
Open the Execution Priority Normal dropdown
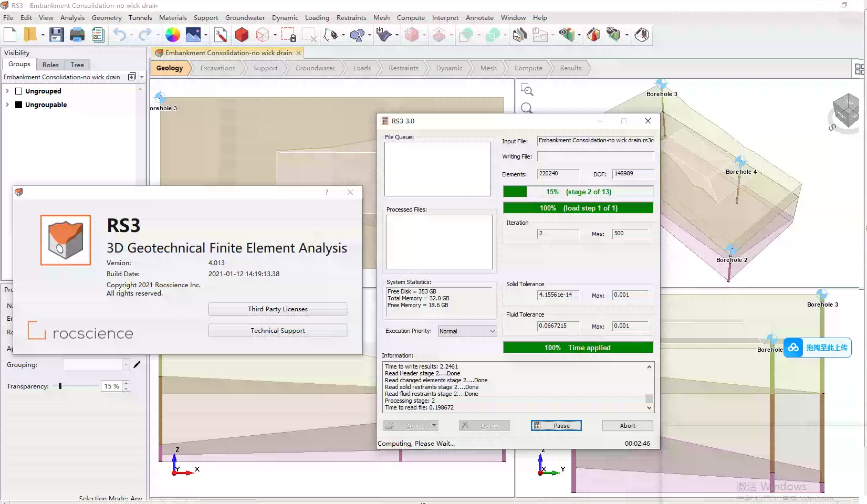pyautogui.click(x=467, y=331)
